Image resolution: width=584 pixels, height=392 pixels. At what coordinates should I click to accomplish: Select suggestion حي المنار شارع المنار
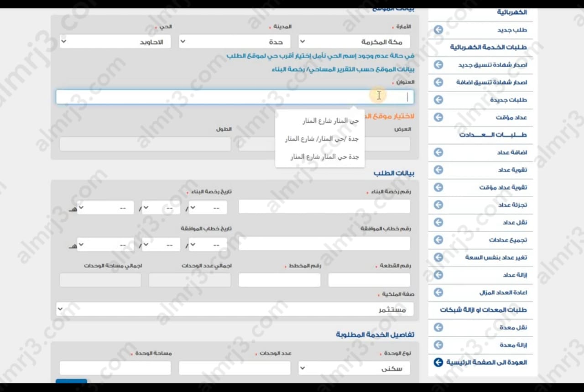pos(330,121)
